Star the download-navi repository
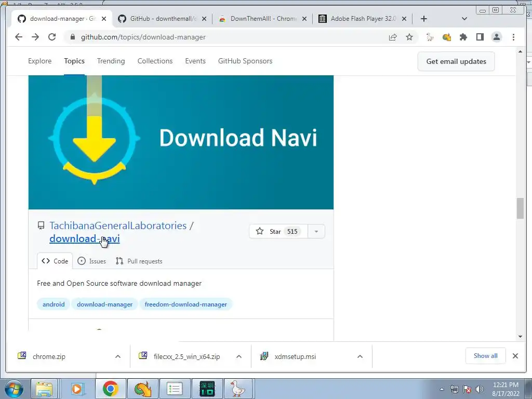Viewport: 532px width, 399px height. click(x=278, y=231)
